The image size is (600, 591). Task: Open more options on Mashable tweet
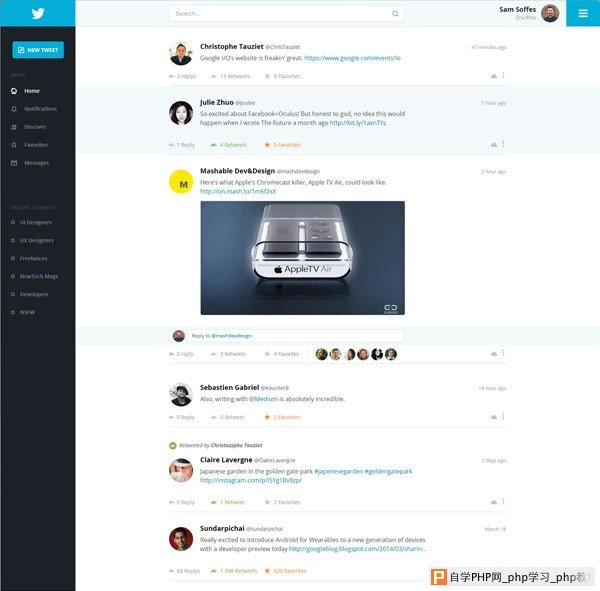click(x=503, y=353)
